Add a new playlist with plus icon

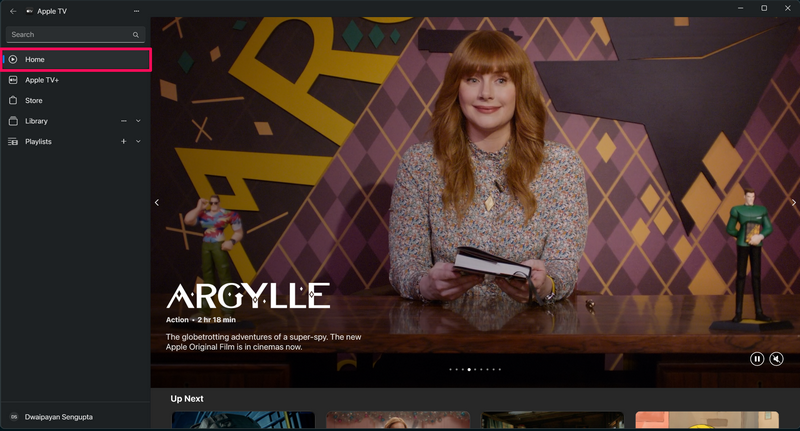[123, 141]
